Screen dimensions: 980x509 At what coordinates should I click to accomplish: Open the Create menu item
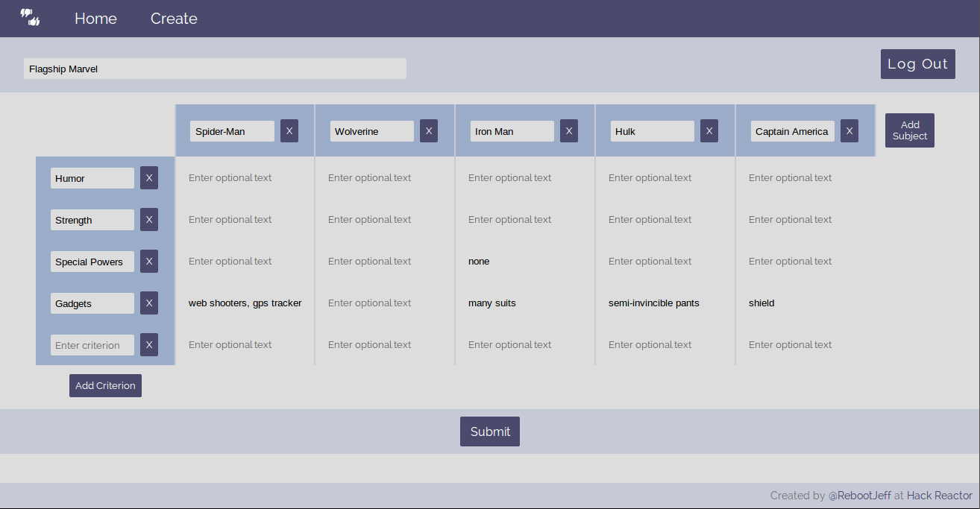(174, 19)
